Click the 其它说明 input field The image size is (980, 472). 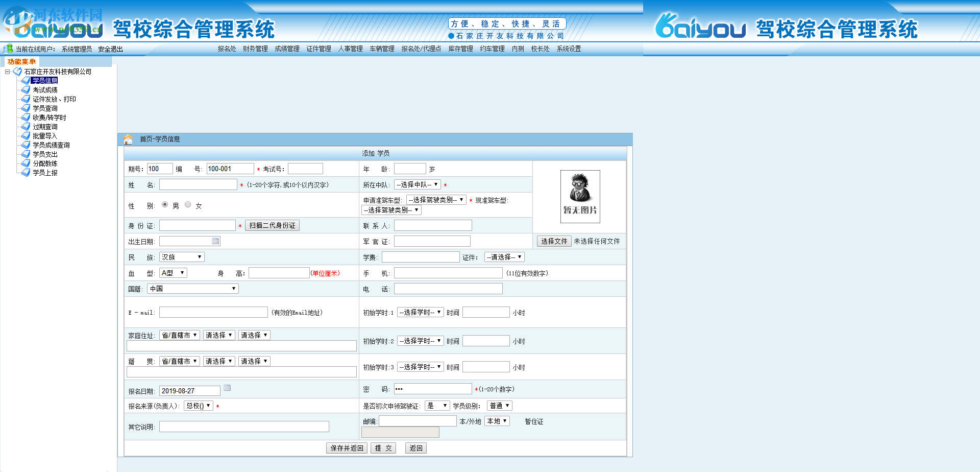coord(244,427)
